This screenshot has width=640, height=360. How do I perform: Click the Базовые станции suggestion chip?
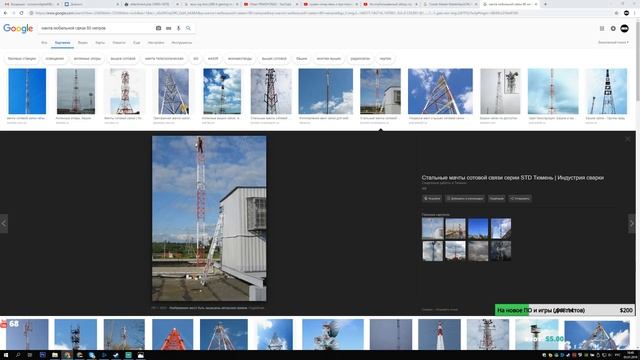tap(22, 59)
